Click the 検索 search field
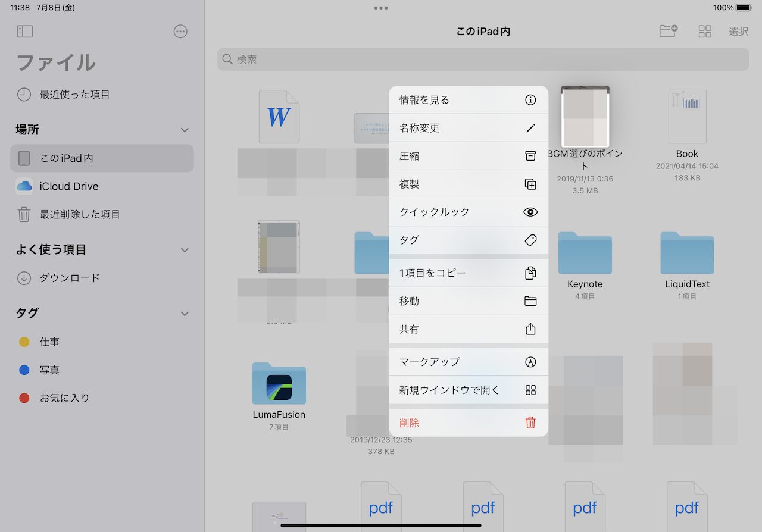Screen dimensions: 762x532 pos(483,60)
